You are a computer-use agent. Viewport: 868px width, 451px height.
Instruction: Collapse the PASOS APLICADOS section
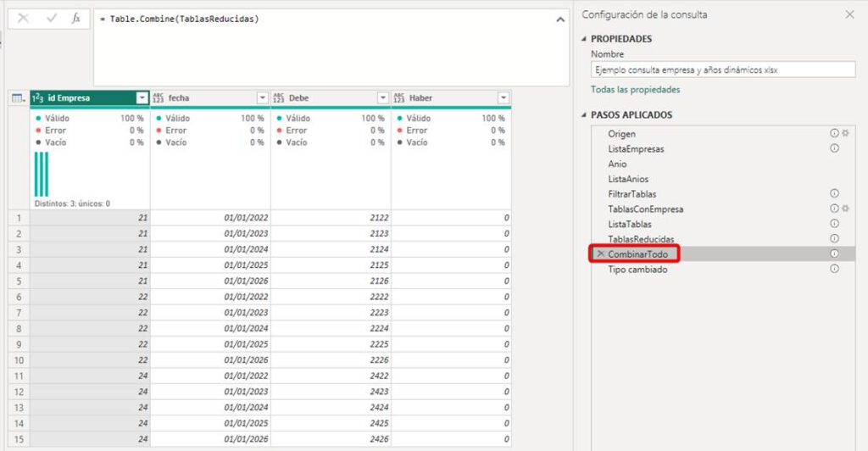(584, 115)
